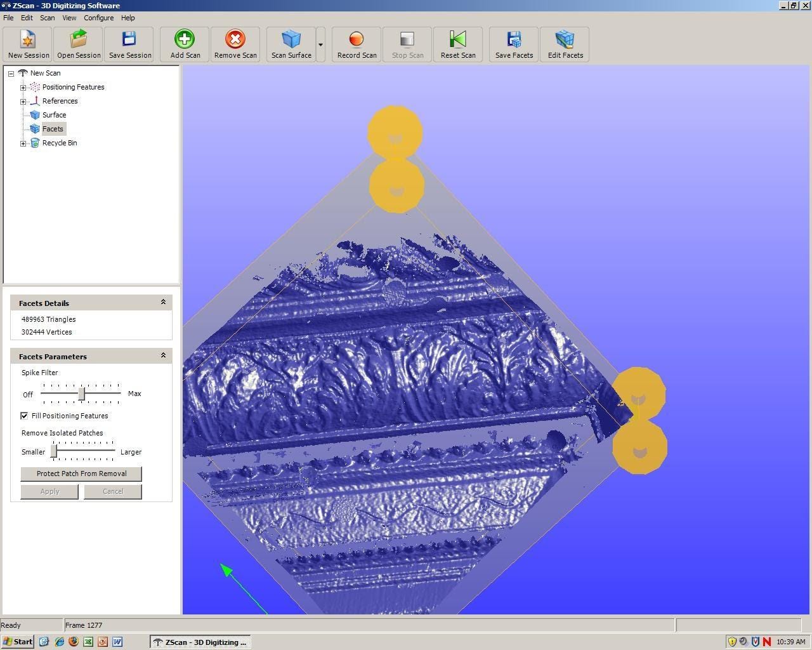Launch Internet Explorer from quick launch

pyautogui.click(x=59, y=642)
